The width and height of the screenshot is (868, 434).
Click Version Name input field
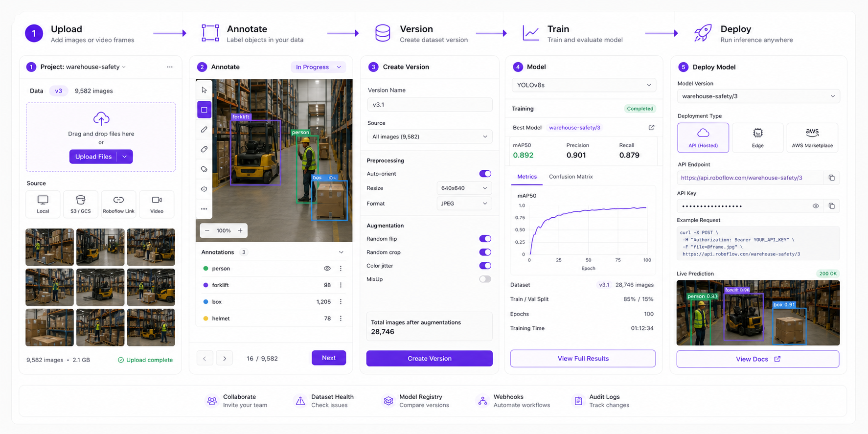pyautogui.click(x=430, y=105)
